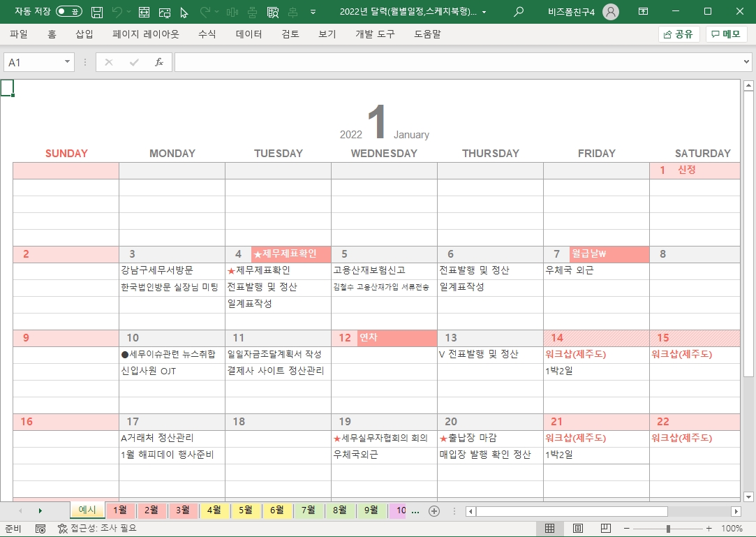Open the 개발 도구 ribbon tab
The height and width of the screenshot is (537, 756).
(x=375, y=34)
